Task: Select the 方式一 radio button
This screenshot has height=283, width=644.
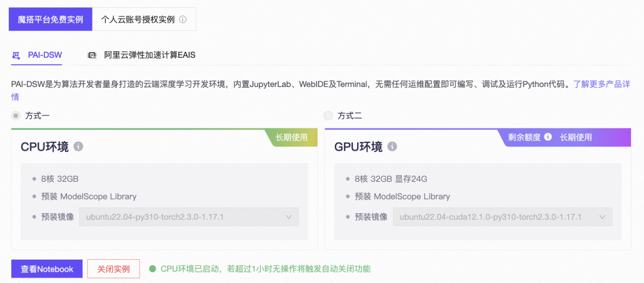Action: (16, 116)
